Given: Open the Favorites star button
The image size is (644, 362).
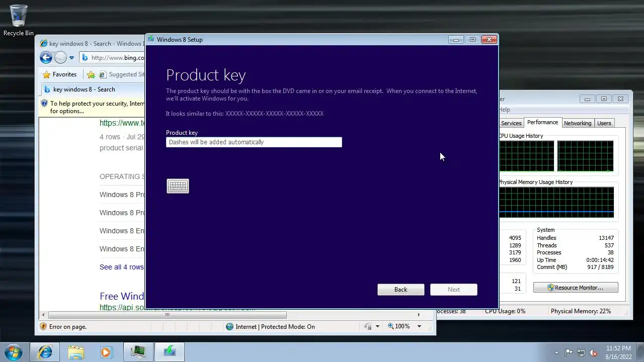Looking at the screenshot, I should (x=60, y=74).
